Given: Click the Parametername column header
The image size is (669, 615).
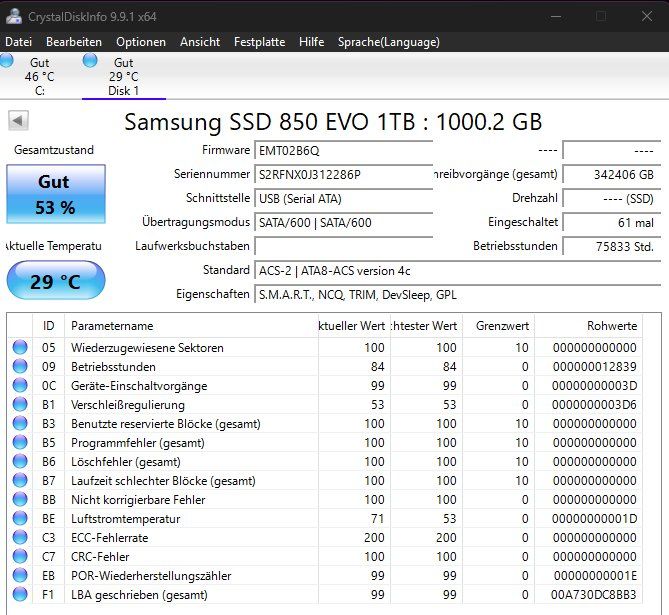Looking at the screenshot, I should pyautogui.click(x=191, y=326).
